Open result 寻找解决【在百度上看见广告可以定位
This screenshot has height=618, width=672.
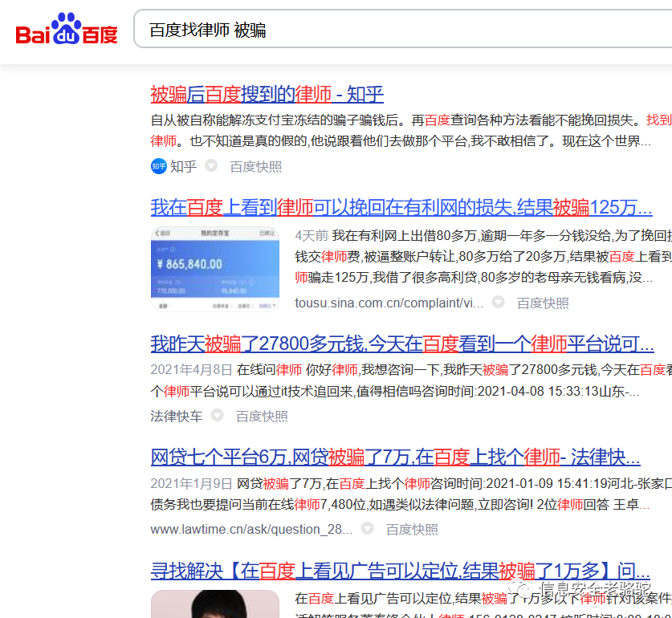(401, 571)
